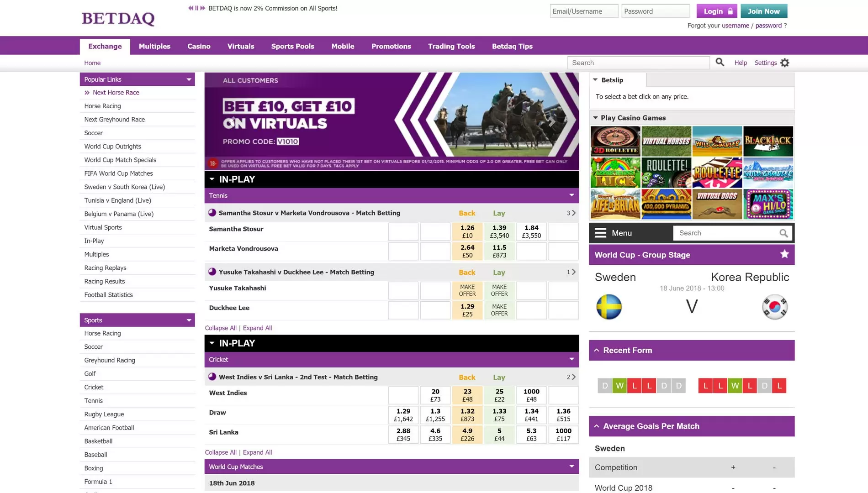Collapse the Tennis in-play bar
Viewport: 868px width, 493px height.
(x=572, y=195)
